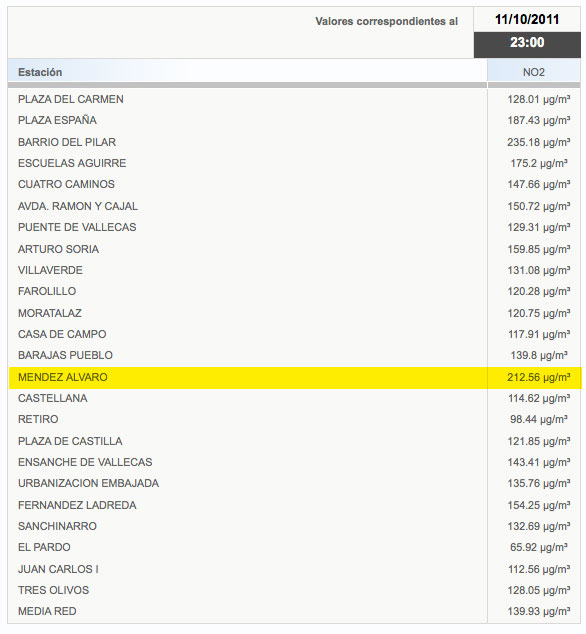
Task: Click the EL PARDO station name
Action: [x=44, y=547]
